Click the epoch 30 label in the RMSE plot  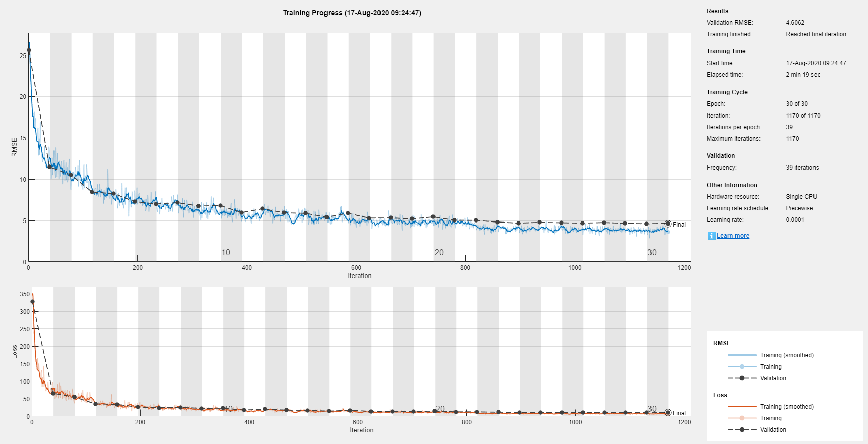point(652,252)
